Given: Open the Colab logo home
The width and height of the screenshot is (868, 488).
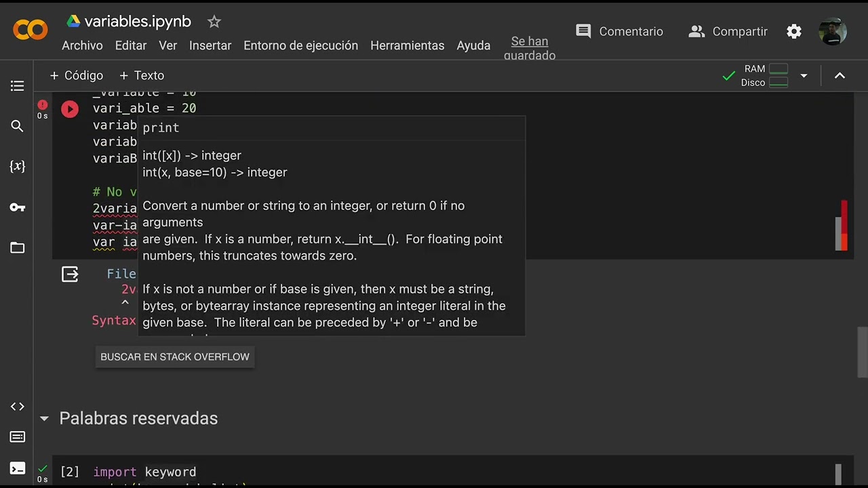Looking at the screenshot, I should pyautogui.click(x=30, y=30).
